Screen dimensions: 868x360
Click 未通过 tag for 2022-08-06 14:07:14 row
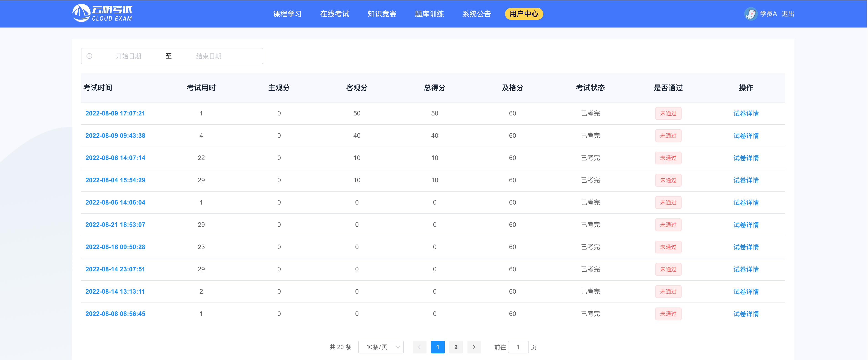point(668,158)
